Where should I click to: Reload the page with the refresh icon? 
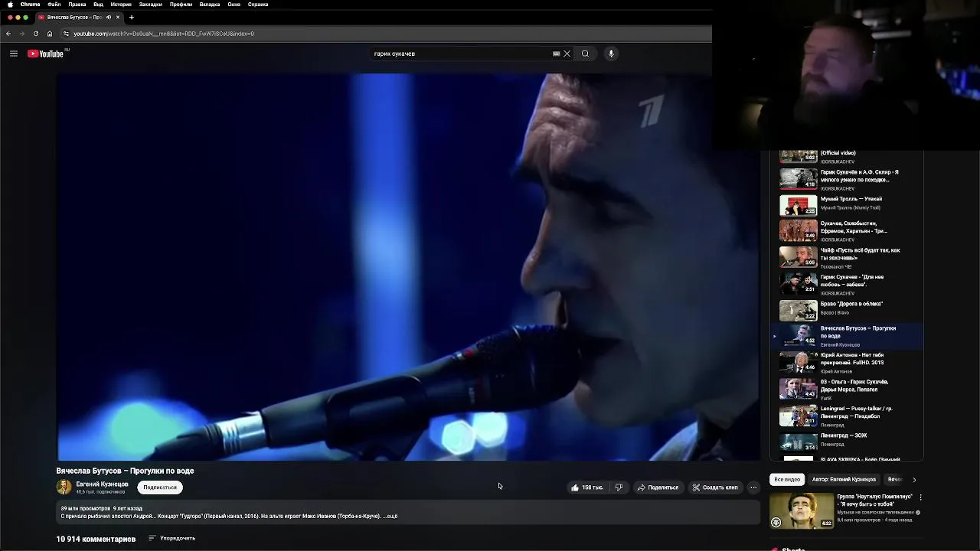coord(36,34)
